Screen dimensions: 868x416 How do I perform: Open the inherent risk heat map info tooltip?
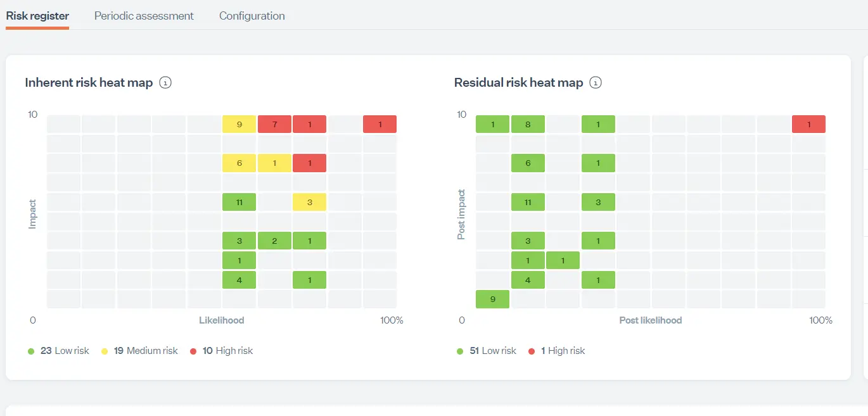tap(165, 82)
